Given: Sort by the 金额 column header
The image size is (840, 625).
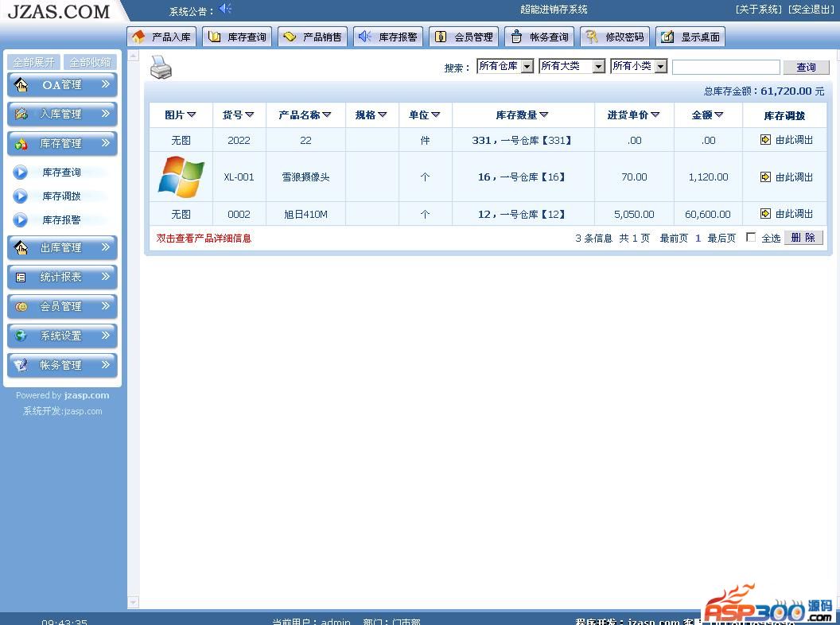Looking at the screenshot, I should click(707, 115).
